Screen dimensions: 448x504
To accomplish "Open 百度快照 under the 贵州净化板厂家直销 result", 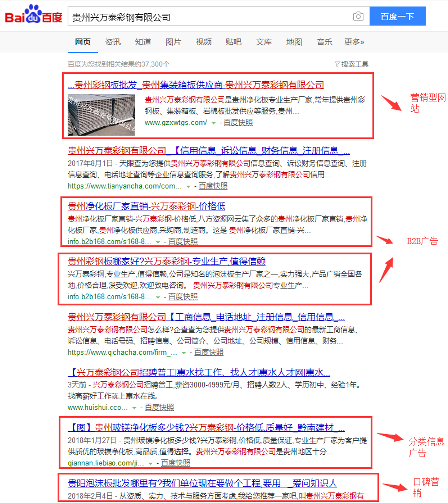I will coord(183,242).
